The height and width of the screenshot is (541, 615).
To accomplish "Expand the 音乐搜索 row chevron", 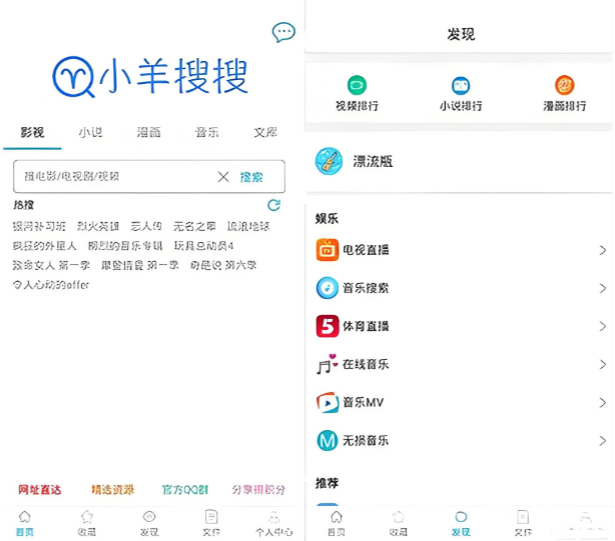I will coord(603,288).
